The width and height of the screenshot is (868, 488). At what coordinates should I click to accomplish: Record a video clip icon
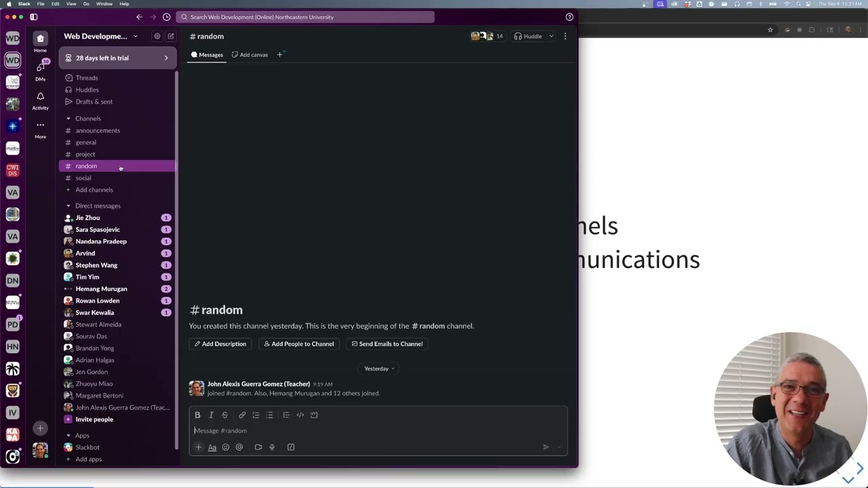[258, 447]
